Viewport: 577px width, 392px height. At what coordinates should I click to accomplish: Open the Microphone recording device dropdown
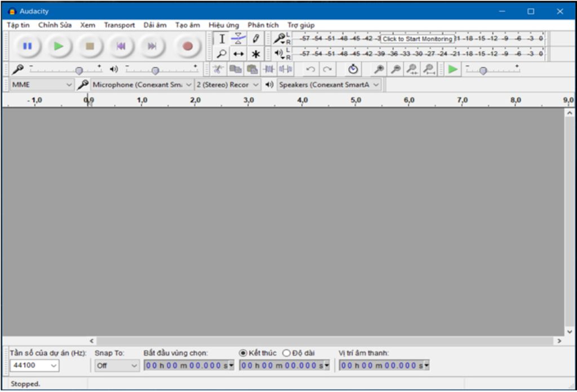click(142, 85)
